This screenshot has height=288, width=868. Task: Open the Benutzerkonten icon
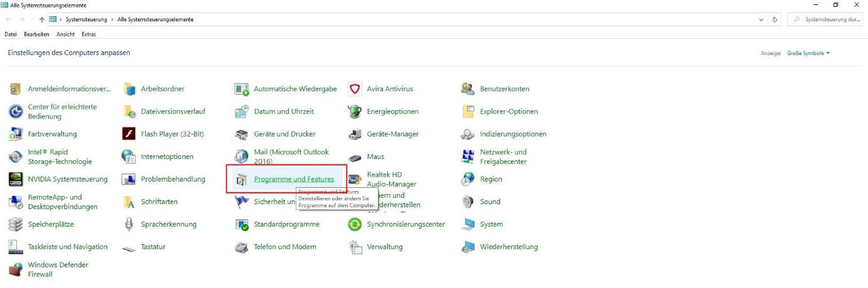click(x=468, y=89)
